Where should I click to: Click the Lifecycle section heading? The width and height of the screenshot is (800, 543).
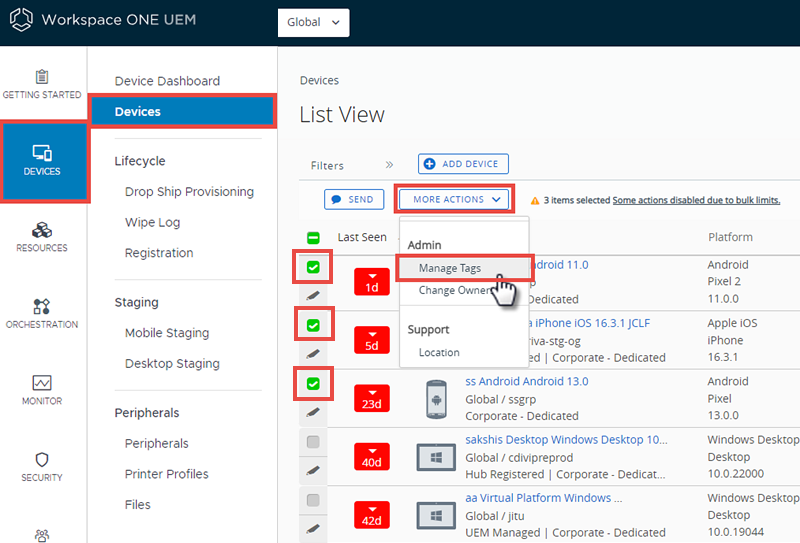(140, 161)
